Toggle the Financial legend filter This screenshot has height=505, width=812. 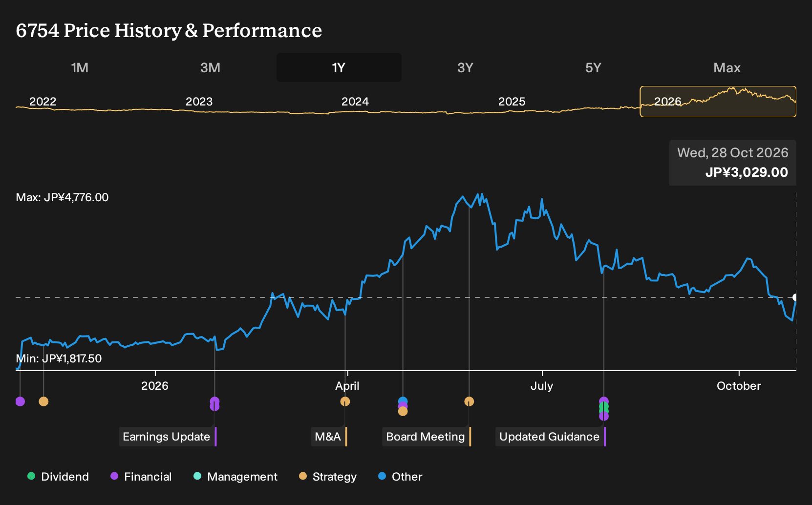pos(141,477)
